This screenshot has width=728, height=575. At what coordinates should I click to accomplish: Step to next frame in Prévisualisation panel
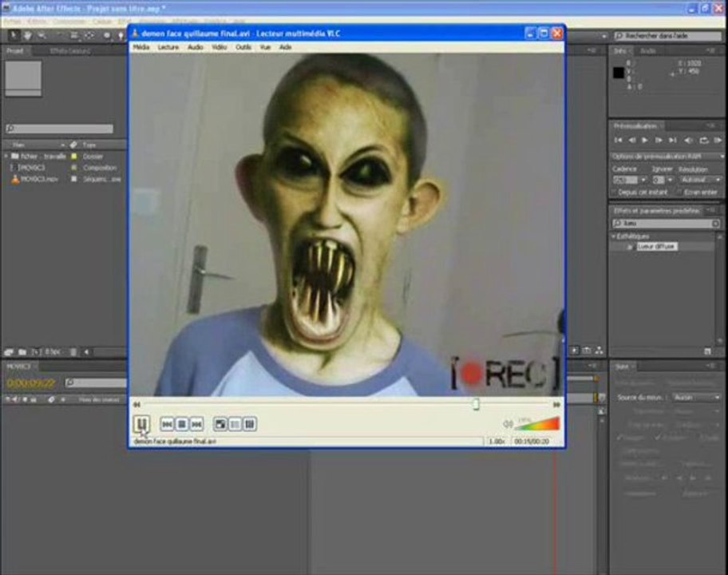click(659, 140)
